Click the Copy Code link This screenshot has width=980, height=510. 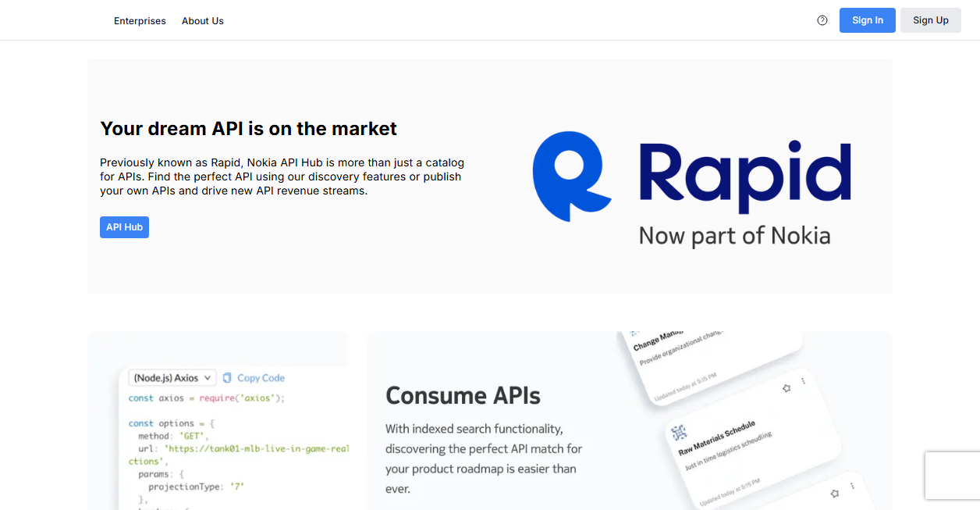point(261,378)
